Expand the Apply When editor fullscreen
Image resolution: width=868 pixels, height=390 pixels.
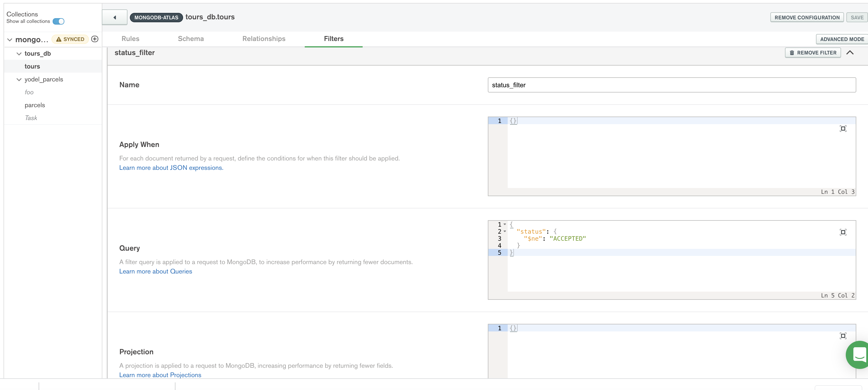(843, 129)
